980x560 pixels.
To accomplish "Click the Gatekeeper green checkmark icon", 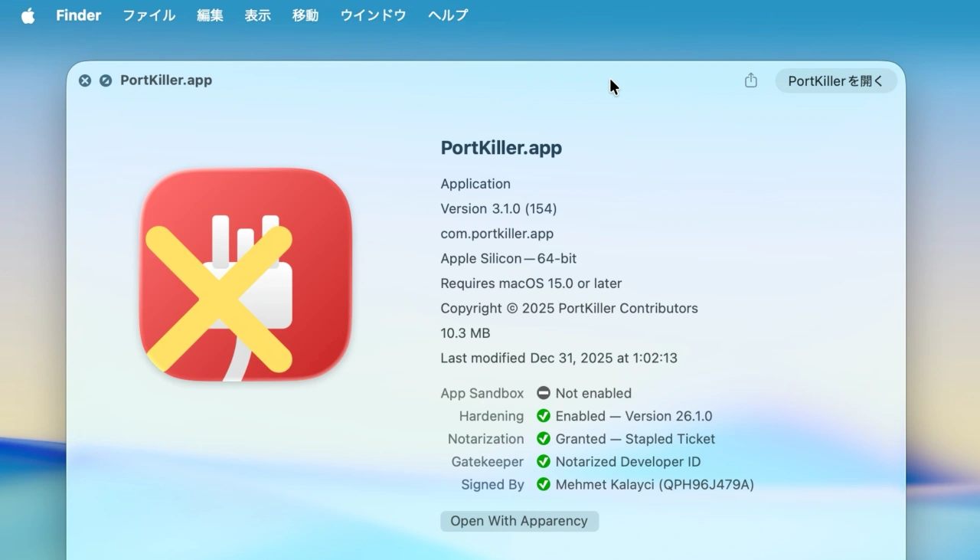I will [x=544, y=462].
